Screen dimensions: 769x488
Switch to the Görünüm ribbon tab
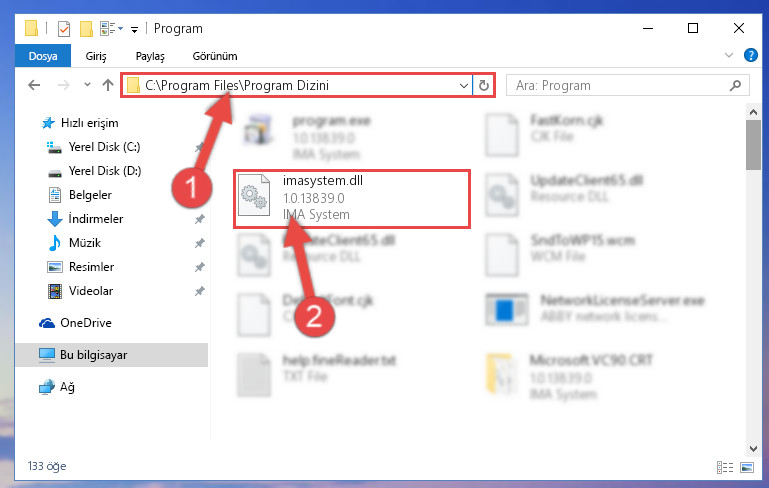pyautogui.click(x=215, y=56)
